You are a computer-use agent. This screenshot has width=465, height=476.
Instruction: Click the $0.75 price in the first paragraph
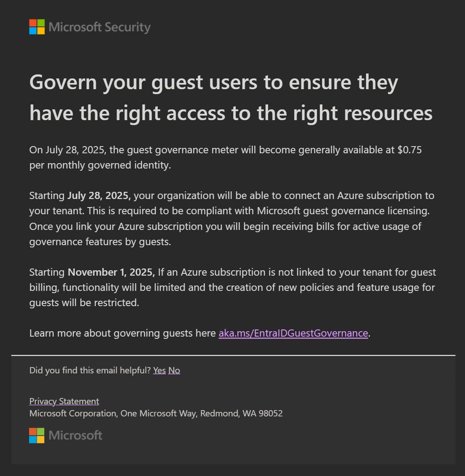click(409, 149)
